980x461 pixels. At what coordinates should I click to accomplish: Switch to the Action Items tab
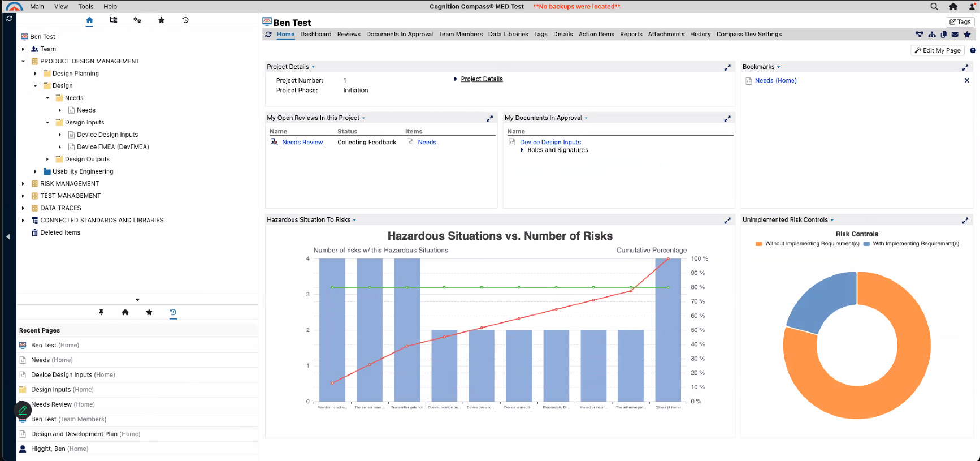pyautogui.click(x=596, y=35)
